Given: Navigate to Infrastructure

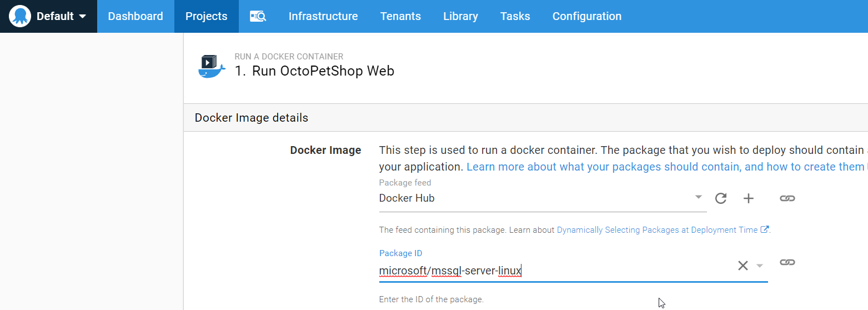Looking at the screenshot, I should tap(323, 16).
